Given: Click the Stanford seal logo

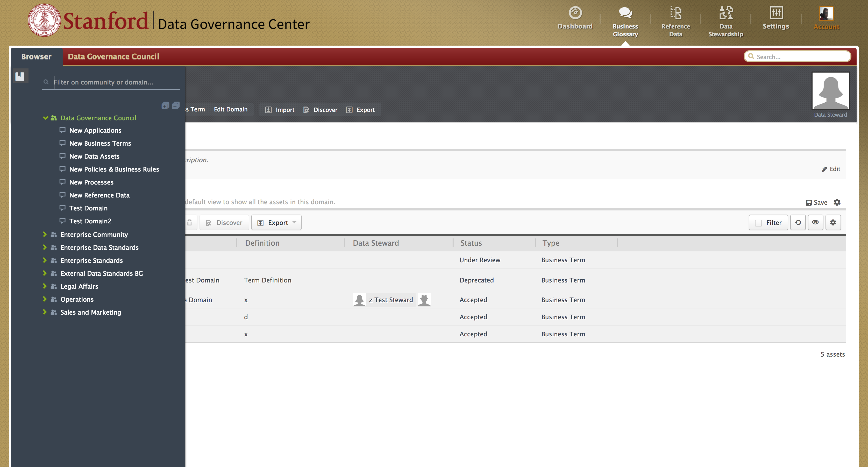Looking at the screenshot, I should 44,20.
